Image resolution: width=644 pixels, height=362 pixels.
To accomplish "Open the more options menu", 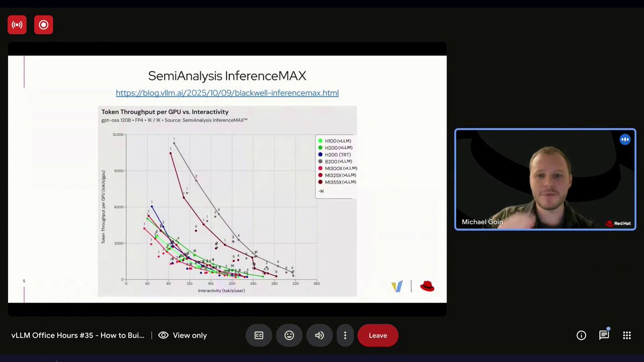I will click(345, 335).
